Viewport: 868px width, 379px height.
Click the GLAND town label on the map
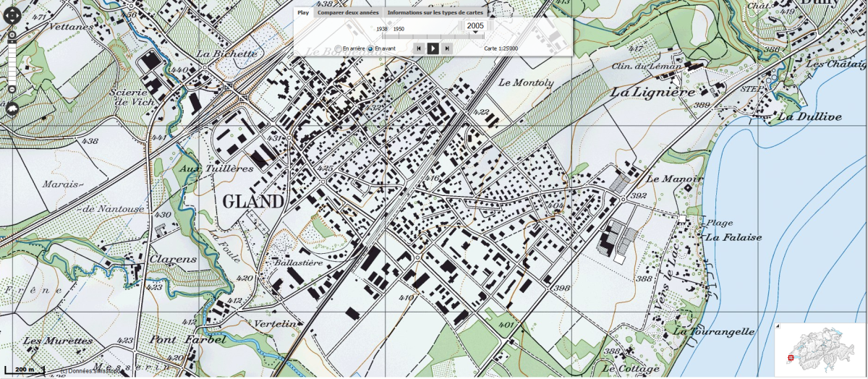(x=252, y=201)
